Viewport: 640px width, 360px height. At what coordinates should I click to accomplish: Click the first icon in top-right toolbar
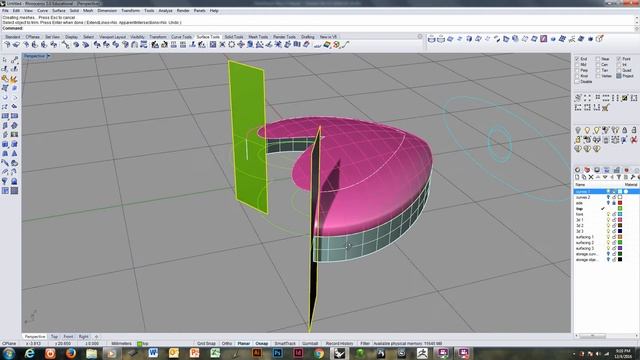431,39
